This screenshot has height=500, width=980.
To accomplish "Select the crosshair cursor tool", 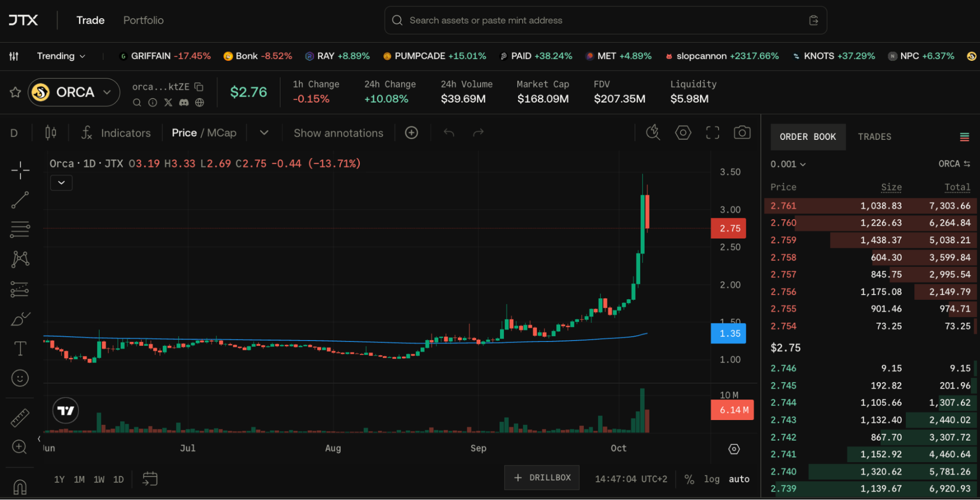I will tap(20, 170).
